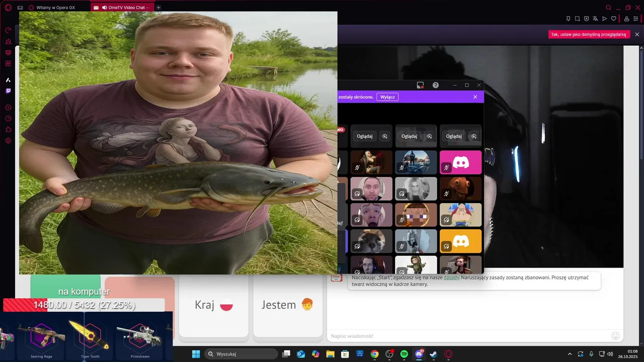Open the Player sidebar icon
The height and width of the screenshot is (362, 644).
click(8, 108)
